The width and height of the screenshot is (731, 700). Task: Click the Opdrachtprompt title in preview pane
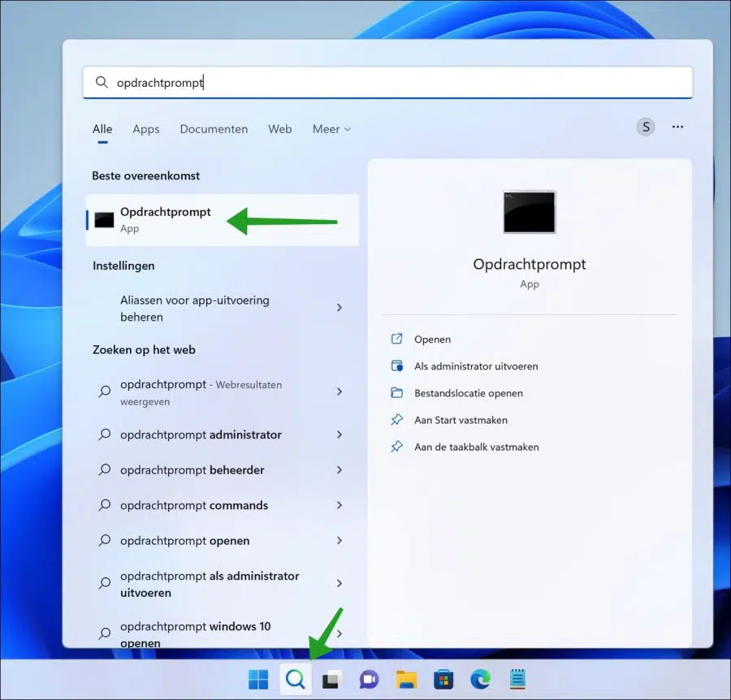pyautogui.click(x=529, y=264)
